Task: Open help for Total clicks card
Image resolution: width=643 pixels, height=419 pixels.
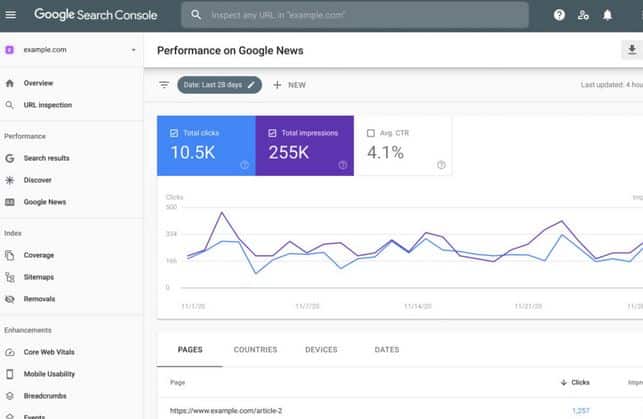Action: click(x=244, y=165)
